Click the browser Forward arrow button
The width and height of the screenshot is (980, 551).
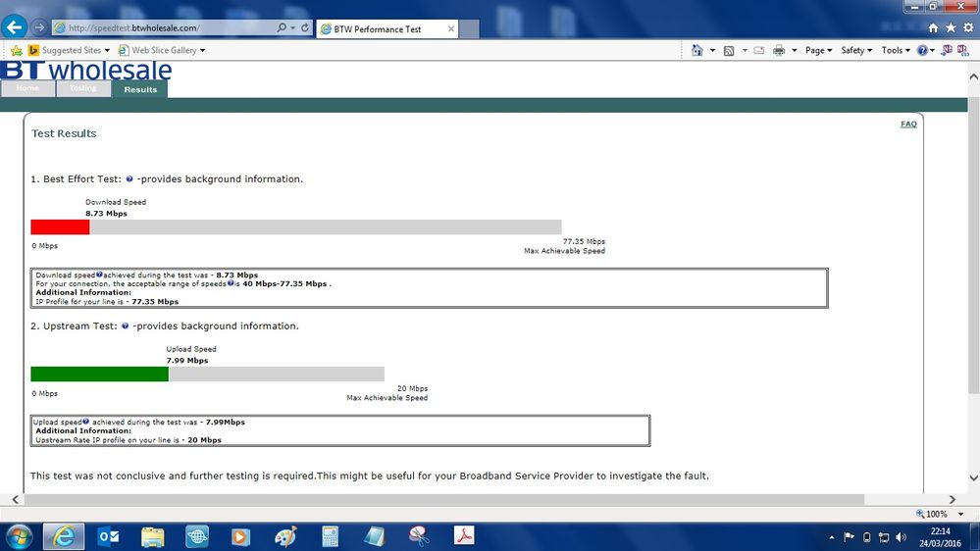tap(39, 27)
